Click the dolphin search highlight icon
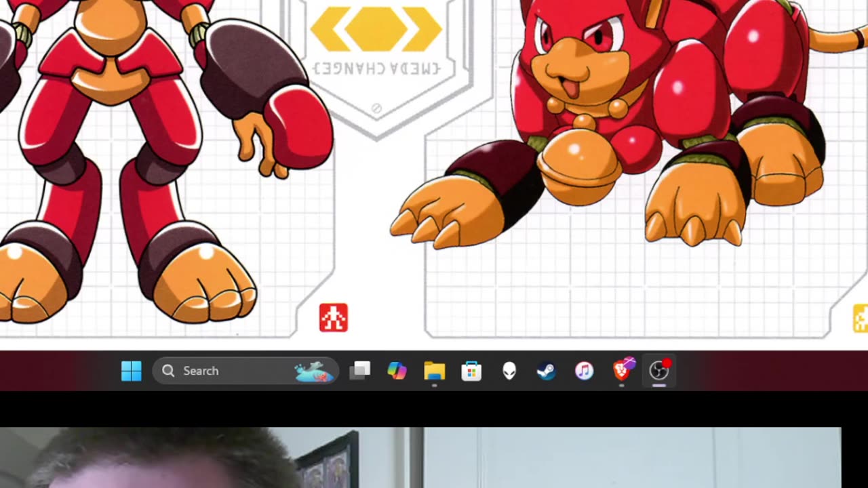Viewport: 868px width, 488px height. (x=313, y=371)
